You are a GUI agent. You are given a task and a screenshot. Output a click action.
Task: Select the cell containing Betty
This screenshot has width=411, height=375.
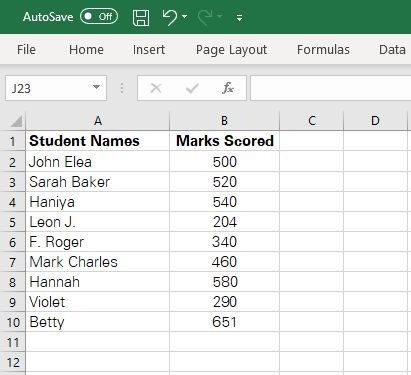98,322
